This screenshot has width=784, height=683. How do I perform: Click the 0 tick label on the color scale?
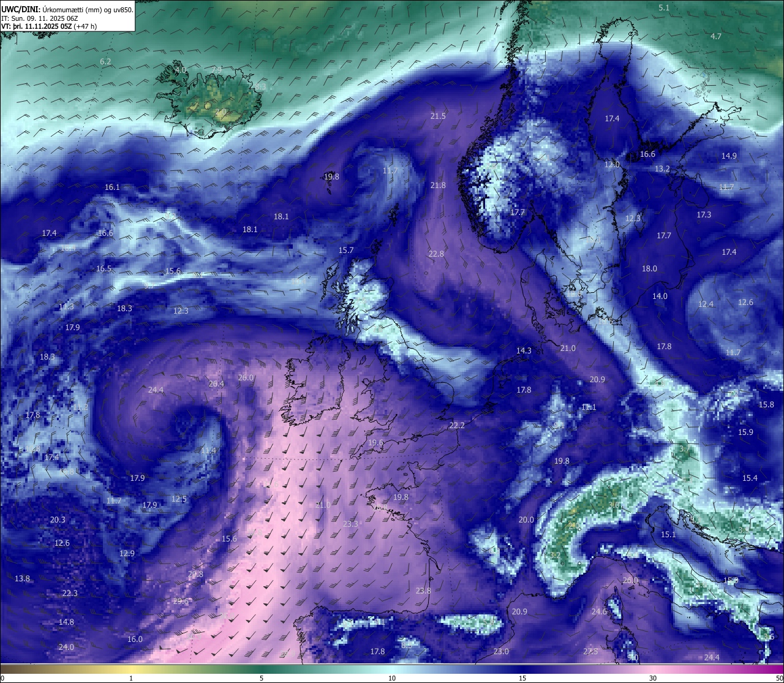(x=2, y=678)
